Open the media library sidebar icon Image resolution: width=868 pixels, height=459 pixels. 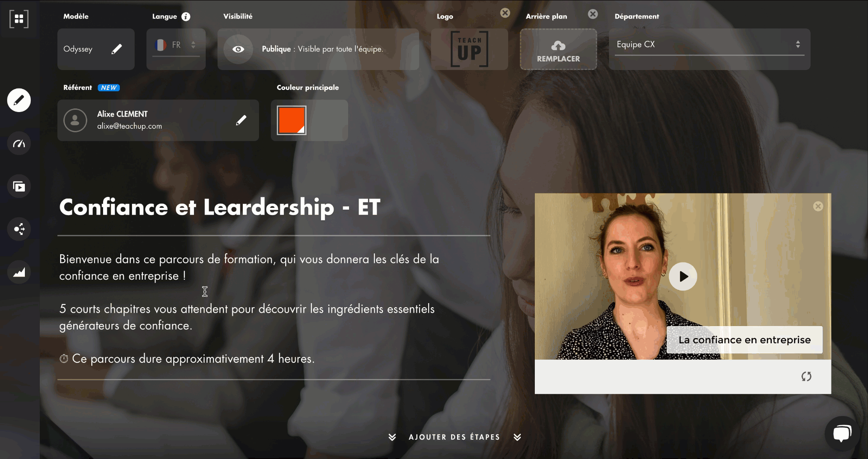tap(19, 186)
